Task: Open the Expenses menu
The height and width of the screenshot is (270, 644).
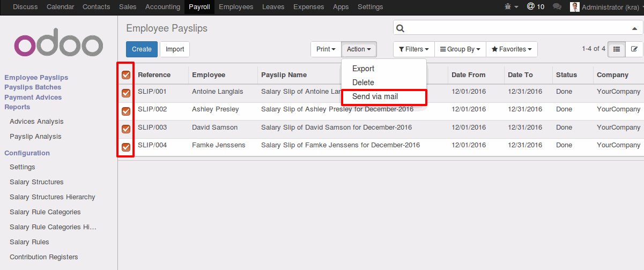Action: point(309,7)
